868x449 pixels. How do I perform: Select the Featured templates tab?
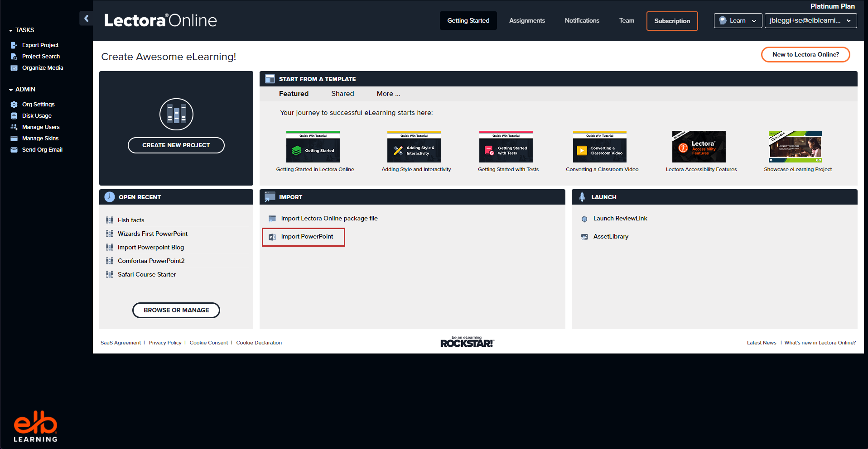[294, 94]
